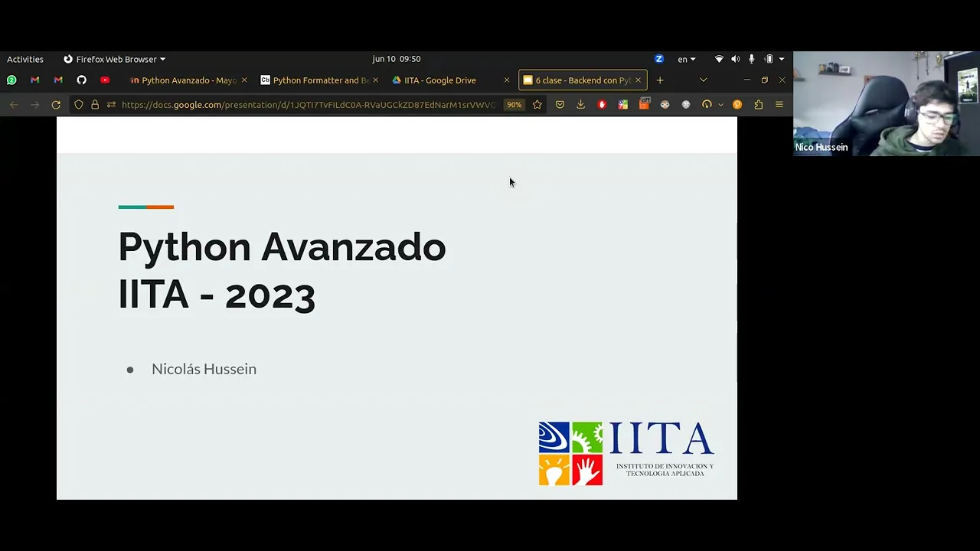Viewport: 980px width, 551px height.
Task: Open the face avatar extension
Action: tap(665, 105)
